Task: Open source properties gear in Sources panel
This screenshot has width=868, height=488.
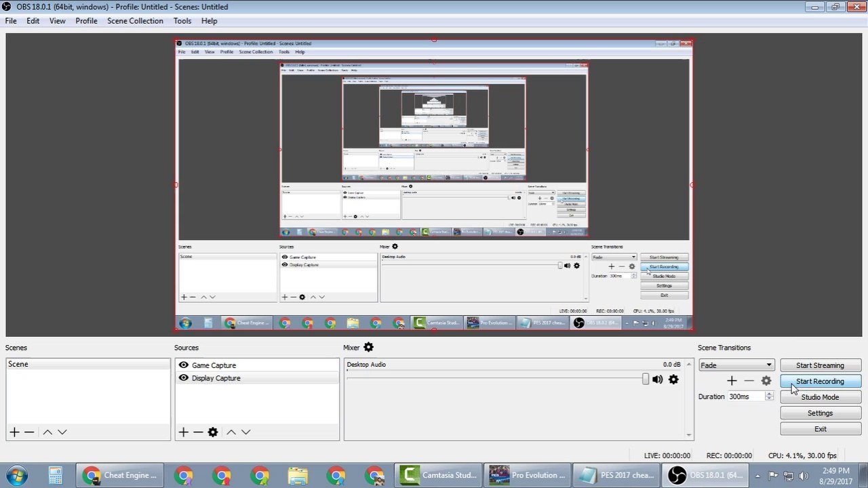Action: coord(213,432)
